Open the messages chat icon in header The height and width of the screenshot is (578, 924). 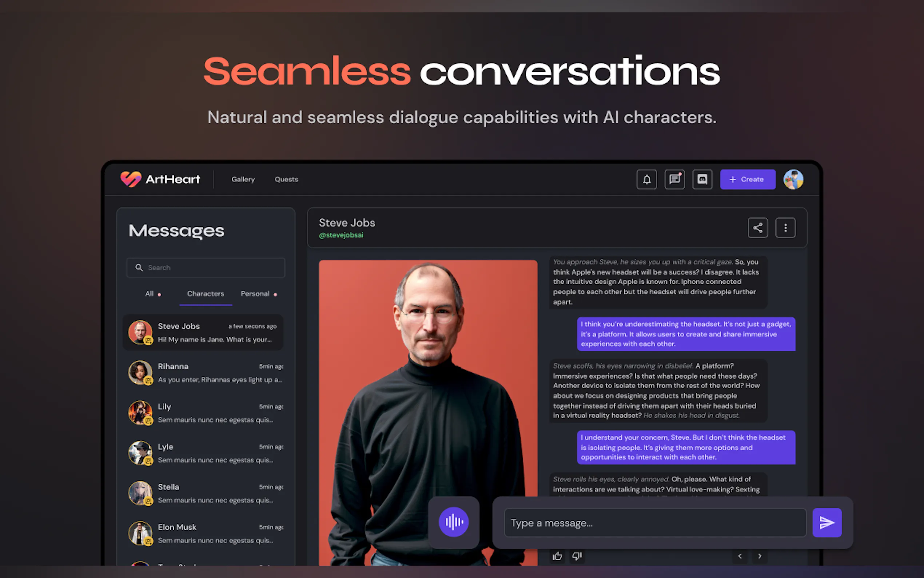pos(674,179)
